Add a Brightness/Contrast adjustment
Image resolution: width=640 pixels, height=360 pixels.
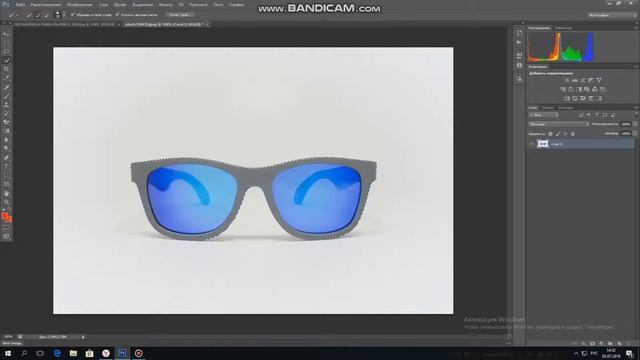[x=567, y=80]
